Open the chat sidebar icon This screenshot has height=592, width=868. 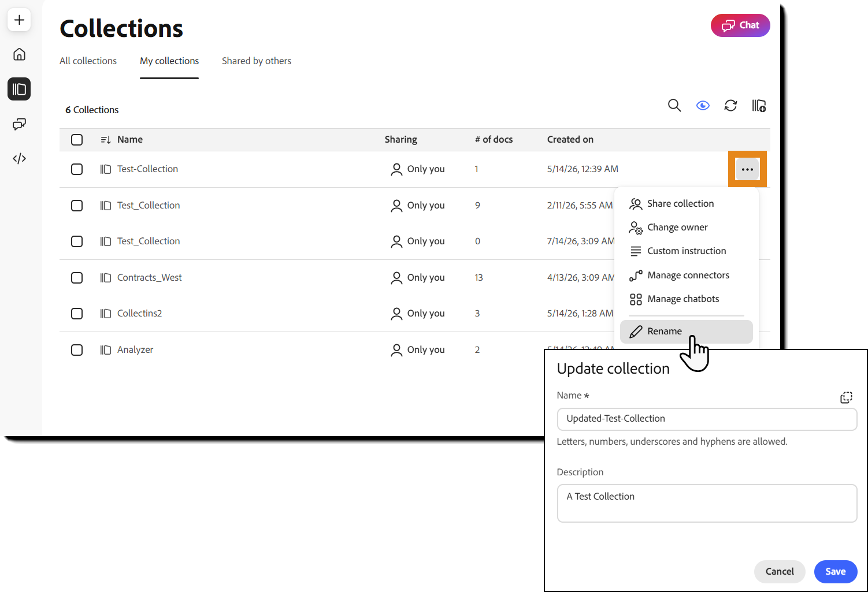pyautogui.click(x=19, y=124)
